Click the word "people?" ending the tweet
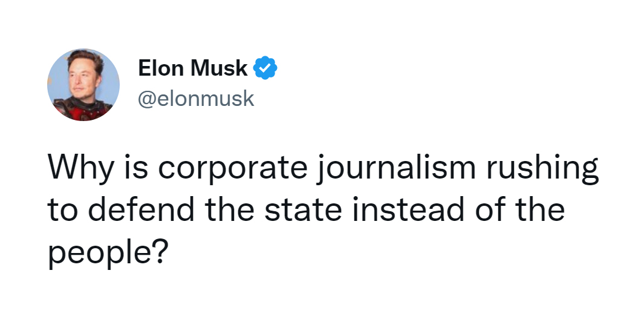 [x=108, y=252]
